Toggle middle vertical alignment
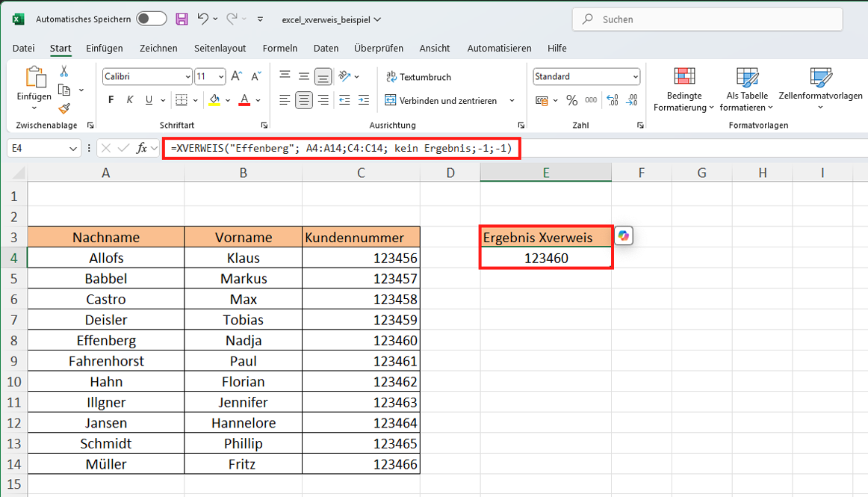Viewport: 868px width, 497px height. [304, 76]
